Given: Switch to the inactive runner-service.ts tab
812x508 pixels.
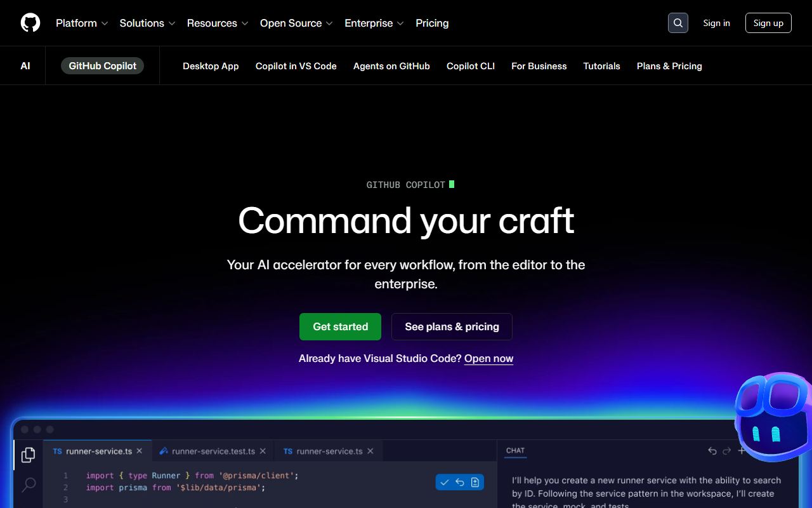Looking at the screenshot, I should (x=329, y=451).
